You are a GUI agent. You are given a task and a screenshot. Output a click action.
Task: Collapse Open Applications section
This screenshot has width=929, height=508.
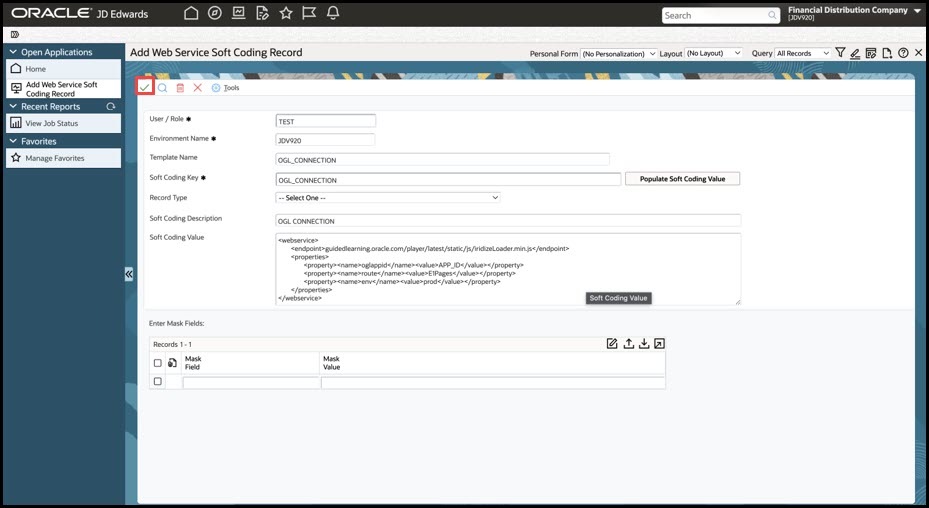coord(13,52)
